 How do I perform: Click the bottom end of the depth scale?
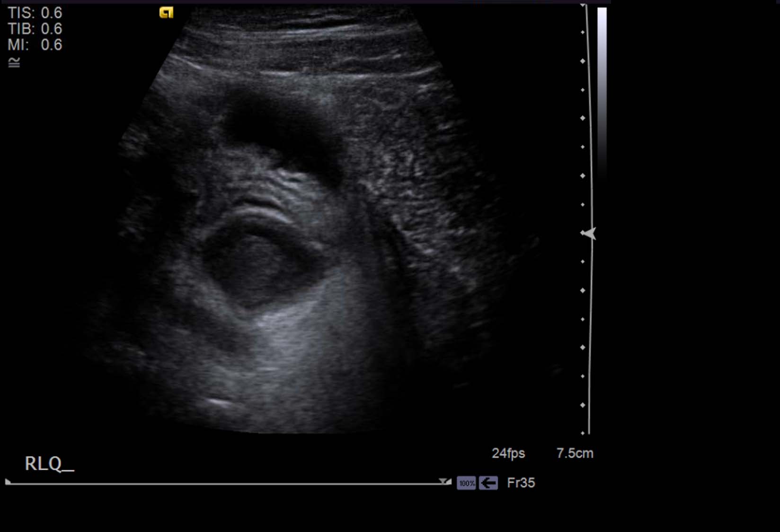coord(583,433)
